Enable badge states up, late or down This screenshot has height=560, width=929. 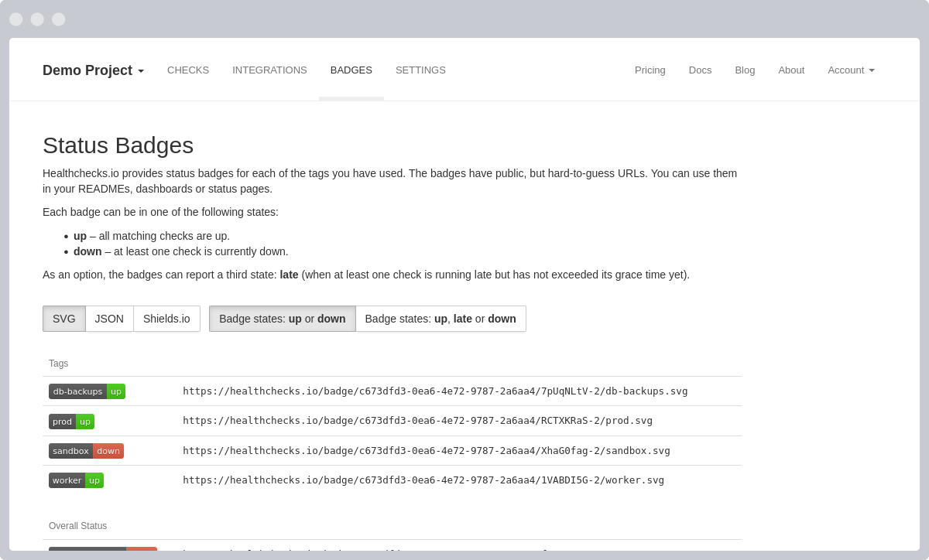tap(441, 319)
